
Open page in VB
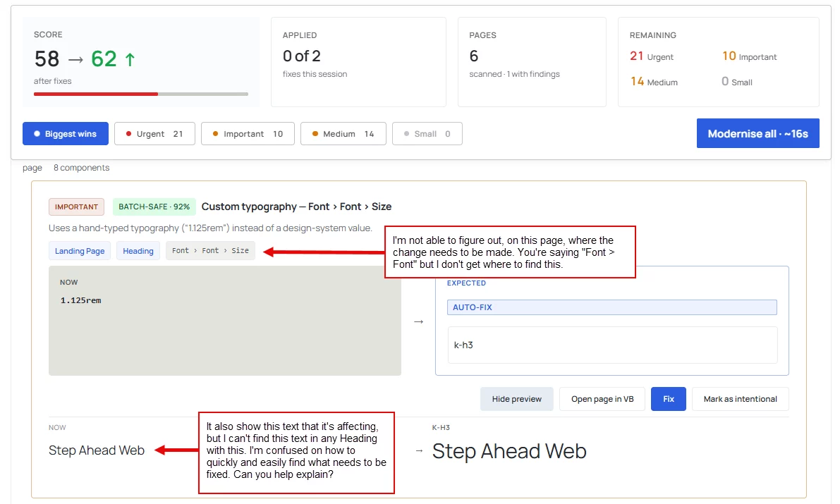coord(602,399)
